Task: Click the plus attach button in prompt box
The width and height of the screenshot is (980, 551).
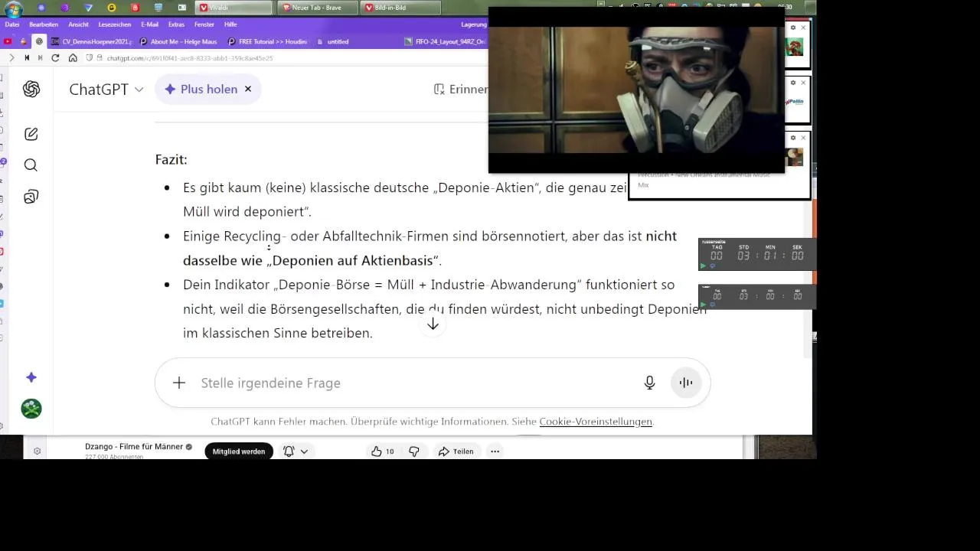Action: (x=178, y=383)
